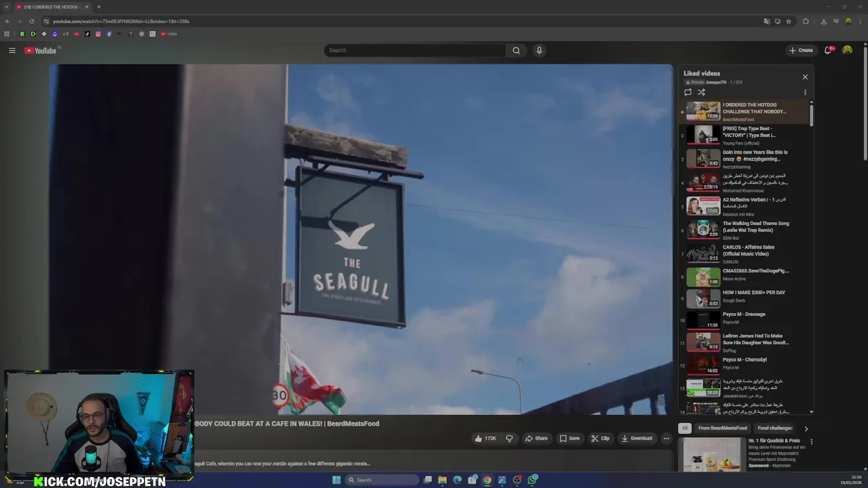Open the YouTube account avatar menu
Screen dimensions: 868x488
coord(847,50)
